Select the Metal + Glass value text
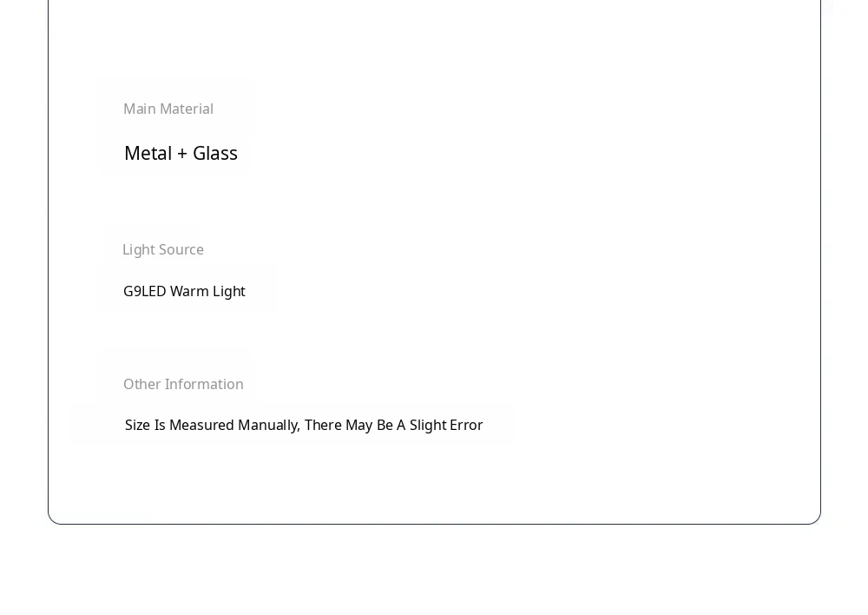This screenshot has width=868, height=615. [x=181, y=153]
